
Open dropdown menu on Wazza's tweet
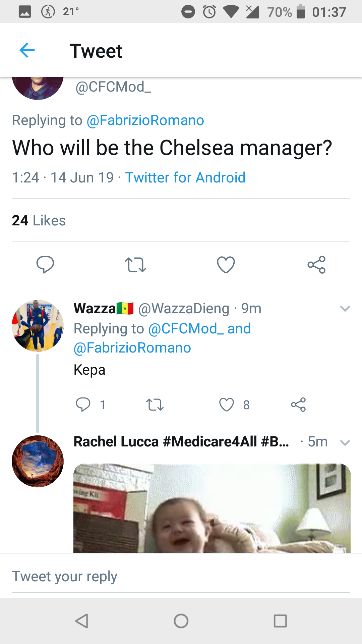(345, 309)
